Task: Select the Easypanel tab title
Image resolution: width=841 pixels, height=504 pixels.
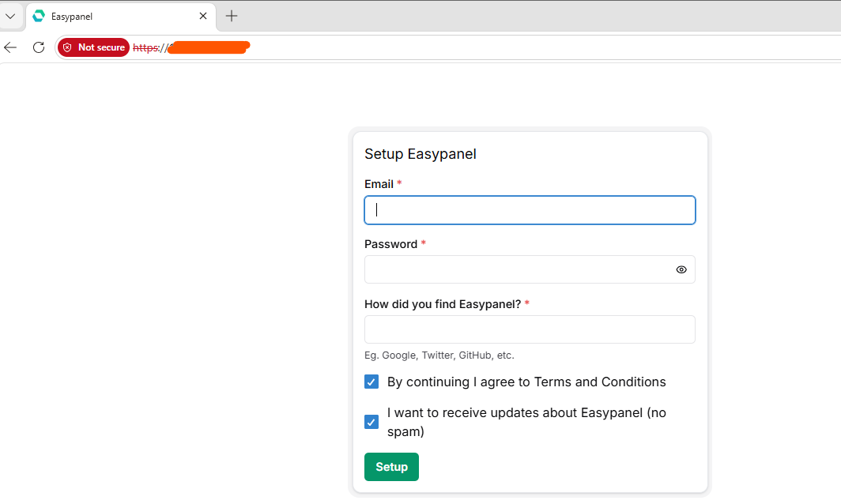Action: coord(77,16)
